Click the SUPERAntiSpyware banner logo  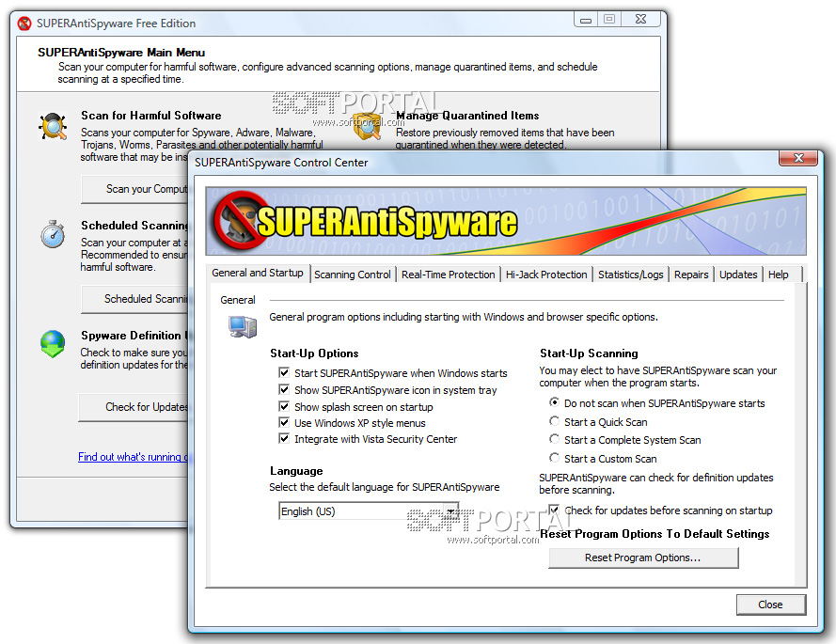point(365,221)
